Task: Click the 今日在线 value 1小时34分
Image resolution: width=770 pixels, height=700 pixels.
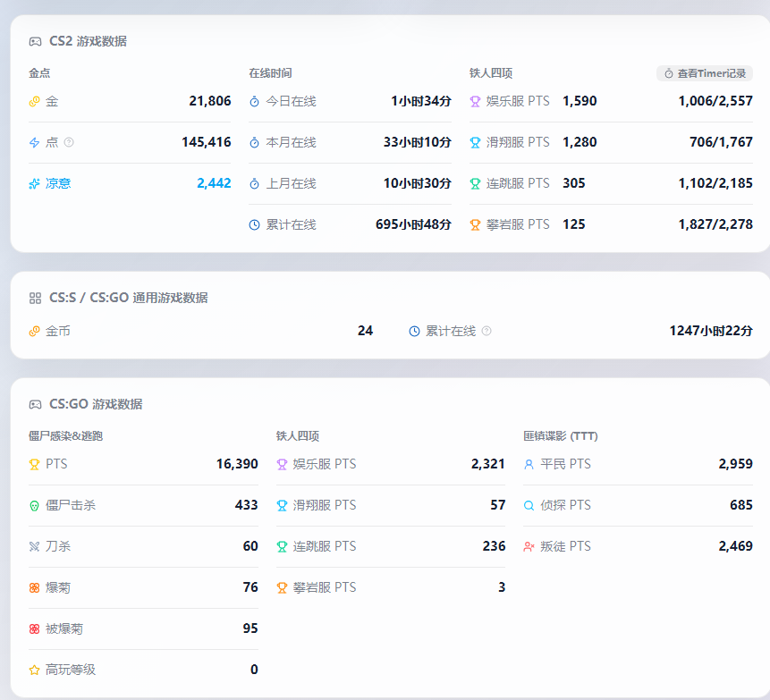Action: click(421, 101)
